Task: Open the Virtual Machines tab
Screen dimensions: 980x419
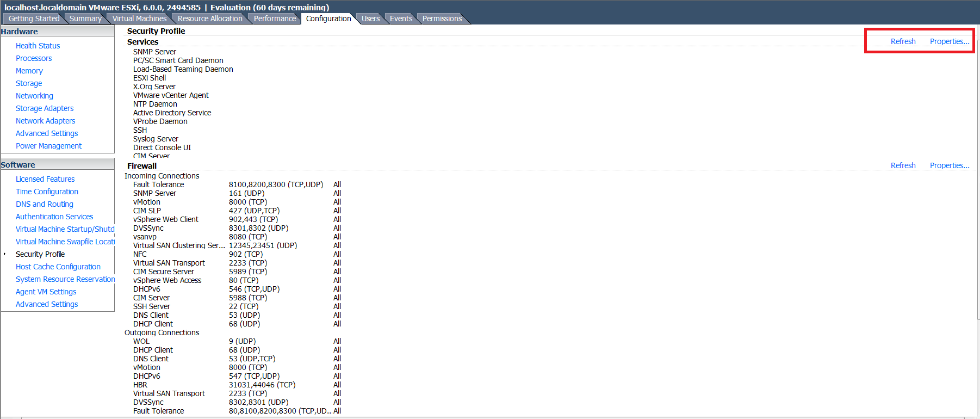Action: pyautogui.click(x=139, y=19)
